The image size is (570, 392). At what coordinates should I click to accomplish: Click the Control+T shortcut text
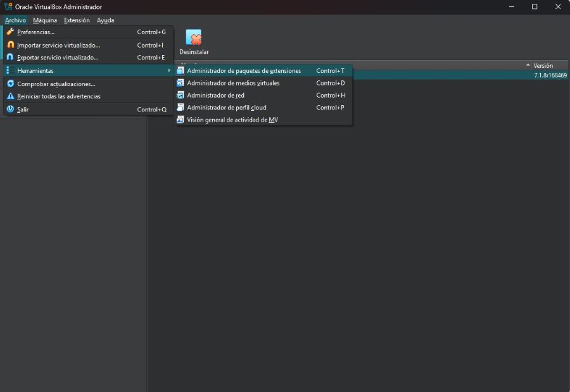330,71
